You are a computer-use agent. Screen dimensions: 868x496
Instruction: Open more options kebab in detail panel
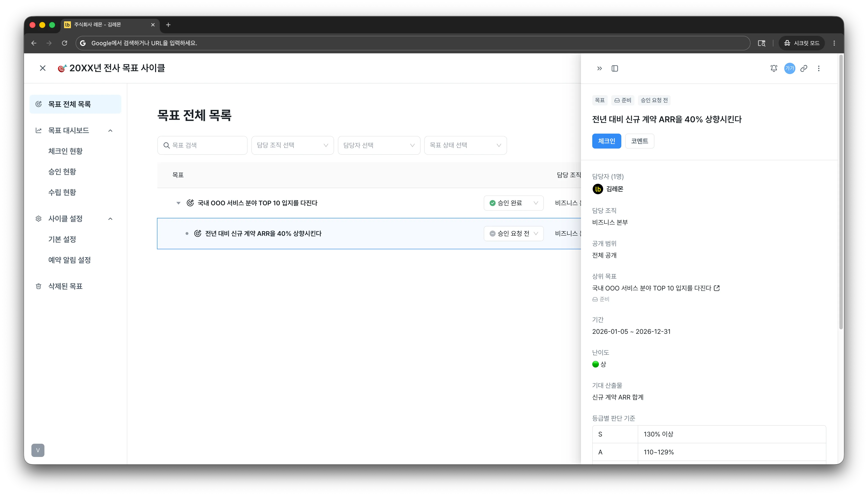point(819,69)
